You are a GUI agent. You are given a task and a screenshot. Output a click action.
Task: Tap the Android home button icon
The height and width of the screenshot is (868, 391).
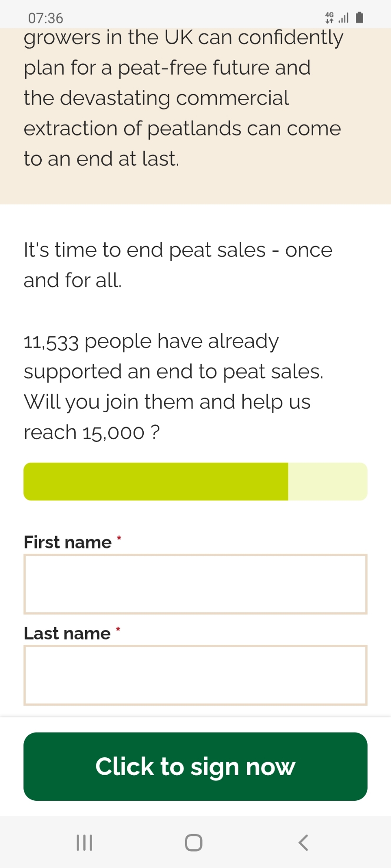point(194,842)
